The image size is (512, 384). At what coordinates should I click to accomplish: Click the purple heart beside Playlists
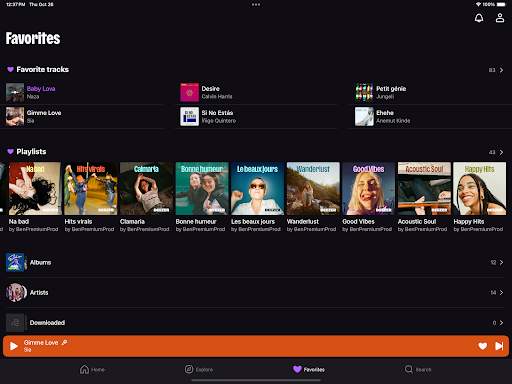click(x=10, y=152)
